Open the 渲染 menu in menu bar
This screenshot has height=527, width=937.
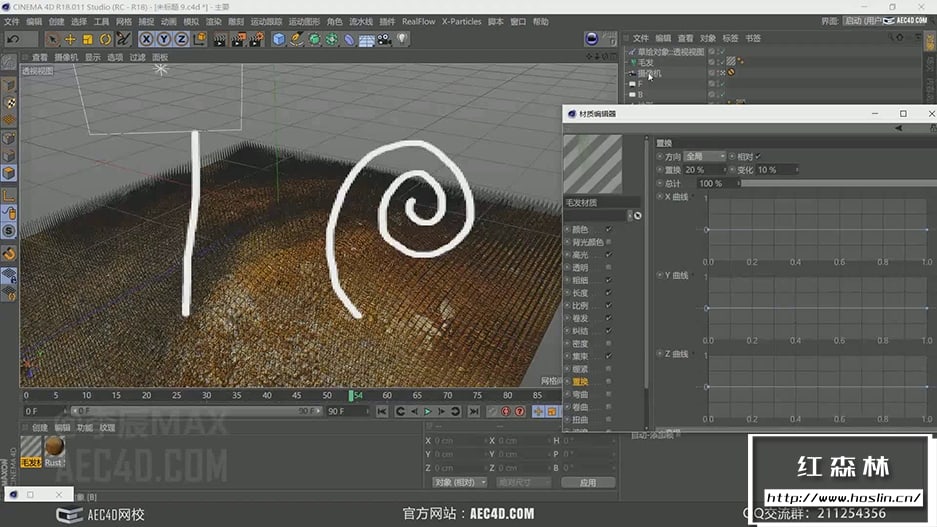[213, 21]
